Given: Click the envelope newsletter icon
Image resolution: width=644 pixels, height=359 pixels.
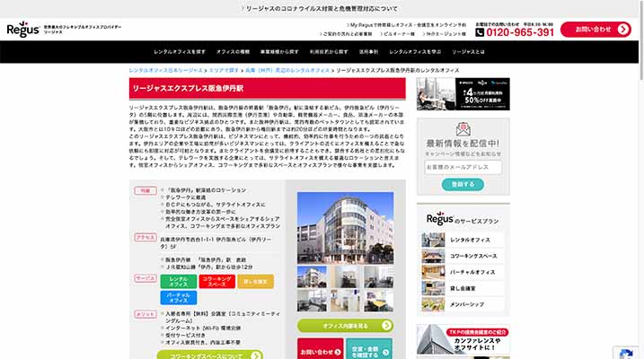Looking at the screenshot, I should [463, 129].
